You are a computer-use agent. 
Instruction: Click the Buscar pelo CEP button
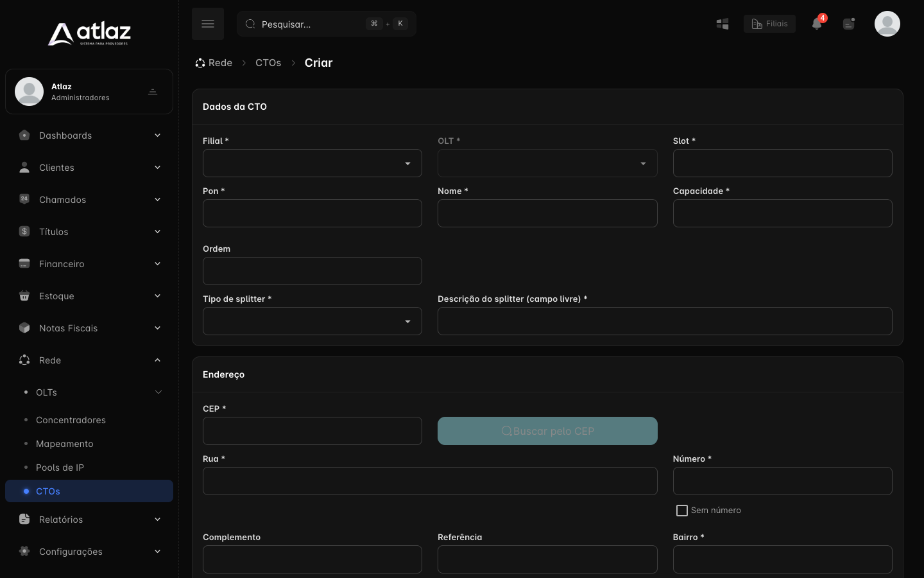pos(547,431)
